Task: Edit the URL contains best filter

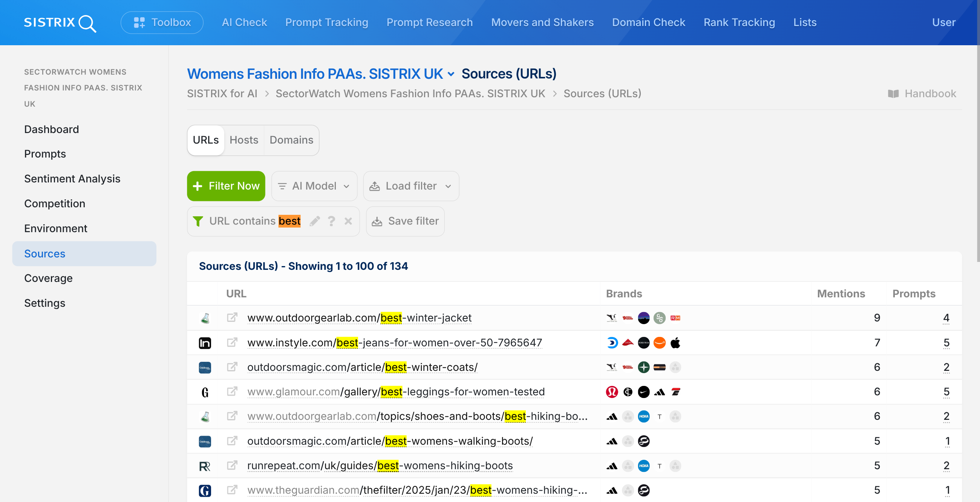Action: pos(314,221)
